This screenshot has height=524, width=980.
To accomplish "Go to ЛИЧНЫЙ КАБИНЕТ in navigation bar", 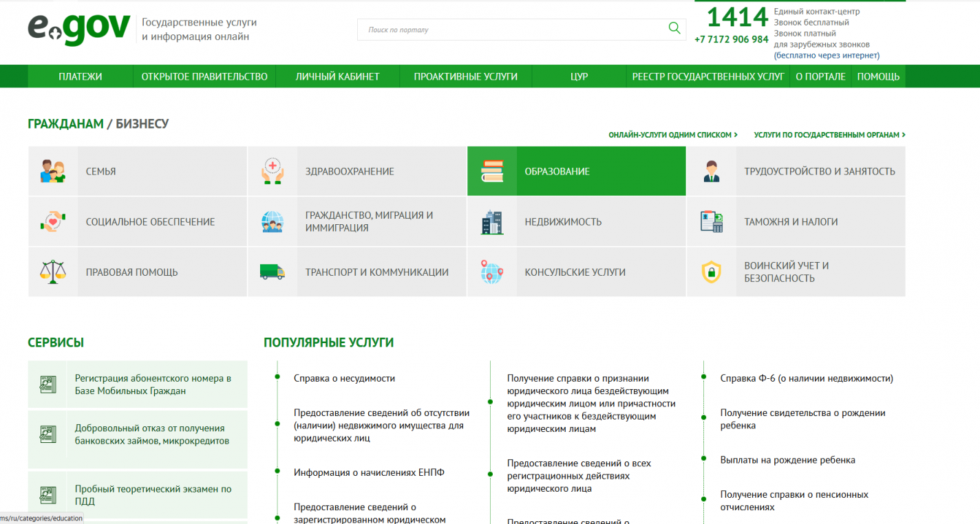I will click(x=337, y=76).
